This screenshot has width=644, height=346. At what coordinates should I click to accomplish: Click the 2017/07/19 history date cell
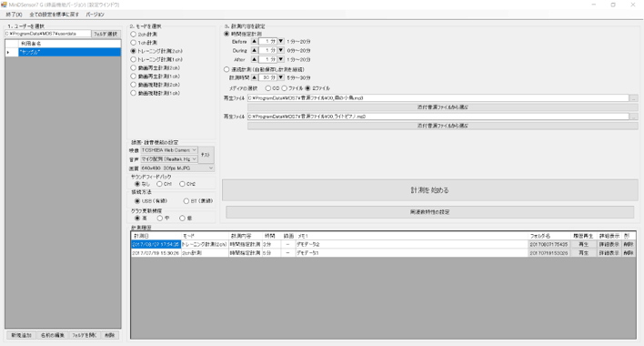156,253
